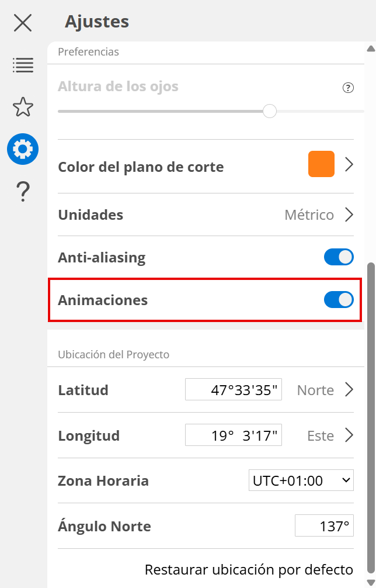
Task: Click the Altura de los ojos slider handle
Action: click(269, 111)
